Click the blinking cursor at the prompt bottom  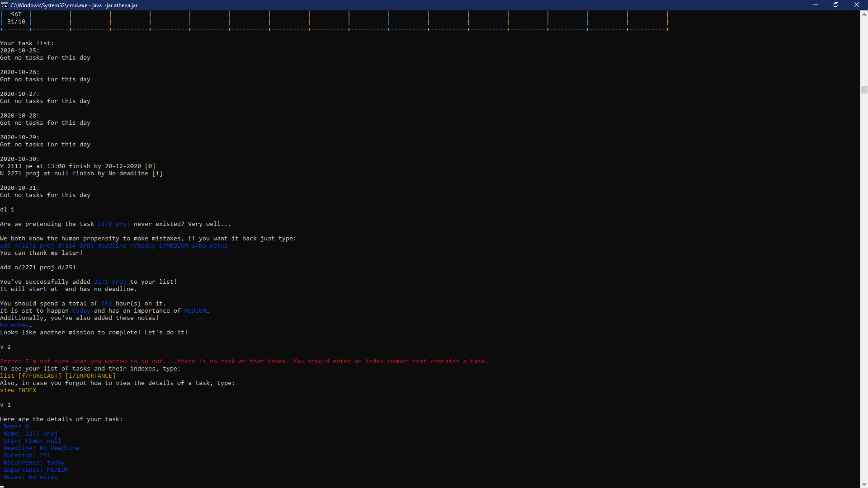pos(2,486)
